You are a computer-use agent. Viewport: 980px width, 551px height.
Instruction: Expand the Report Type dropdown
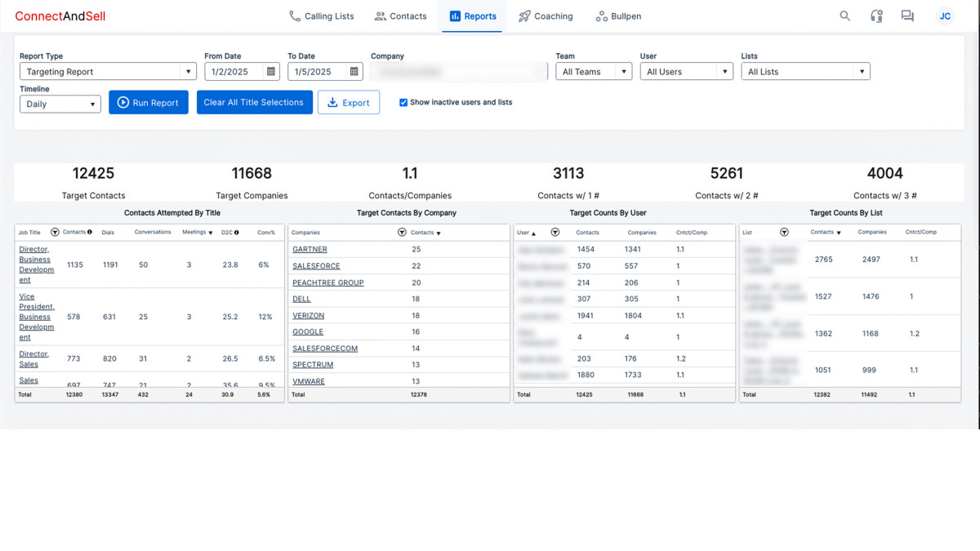click(108, 72)
